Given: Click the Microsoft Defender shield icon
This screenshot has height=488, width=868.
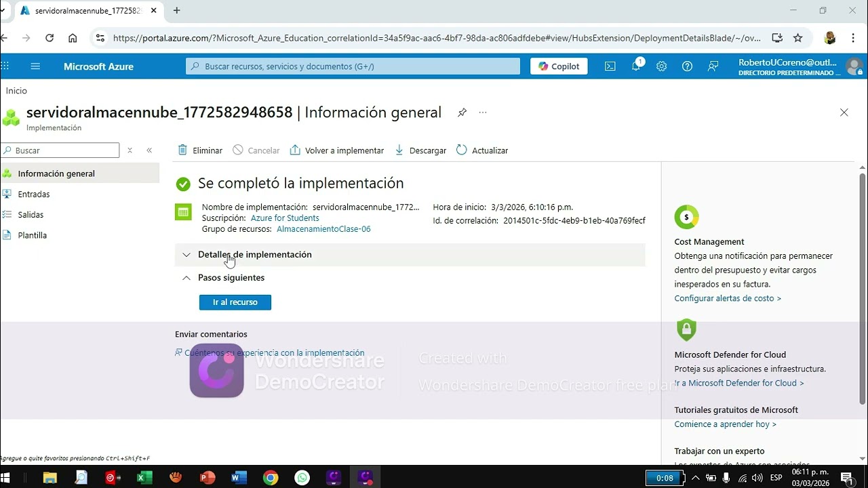Looking at the screenshot, I should pyautogui.click(x=686, y=330).
